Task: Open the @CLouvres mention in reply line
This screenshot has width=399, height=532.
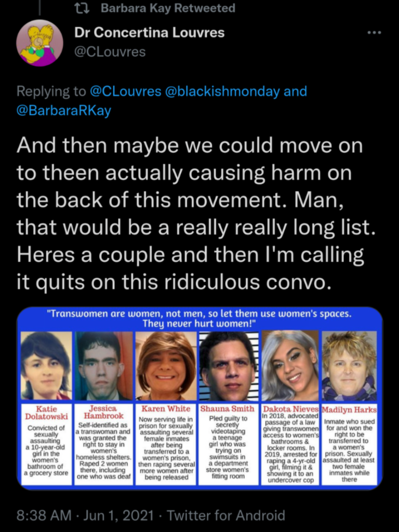Action: 125,91
